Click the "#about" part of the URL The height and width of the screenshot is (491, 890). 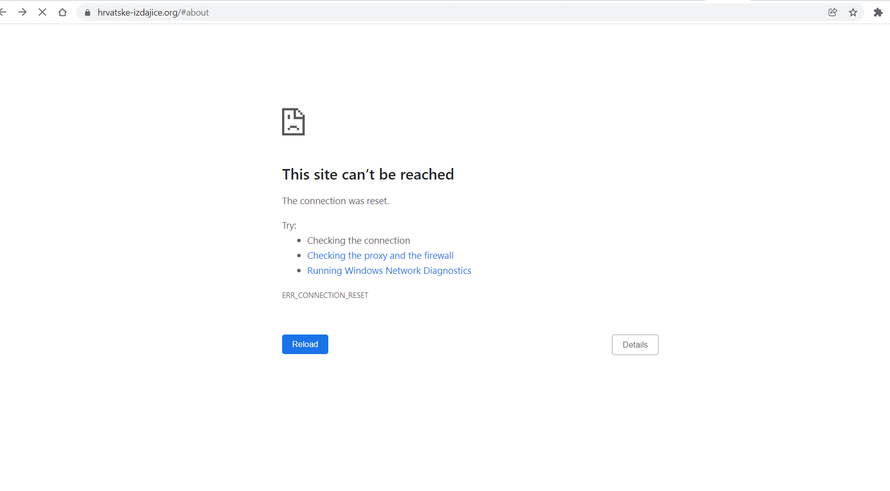click(x=195, y=13)
